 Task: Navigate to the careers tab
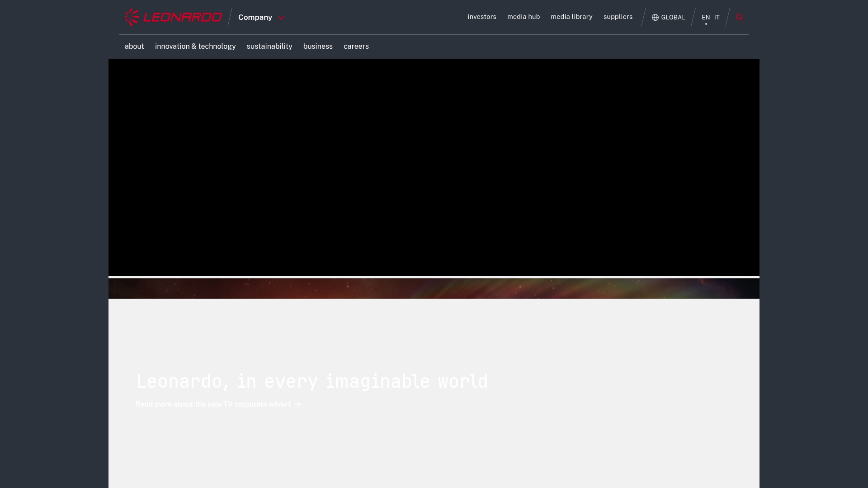(356, 46)
